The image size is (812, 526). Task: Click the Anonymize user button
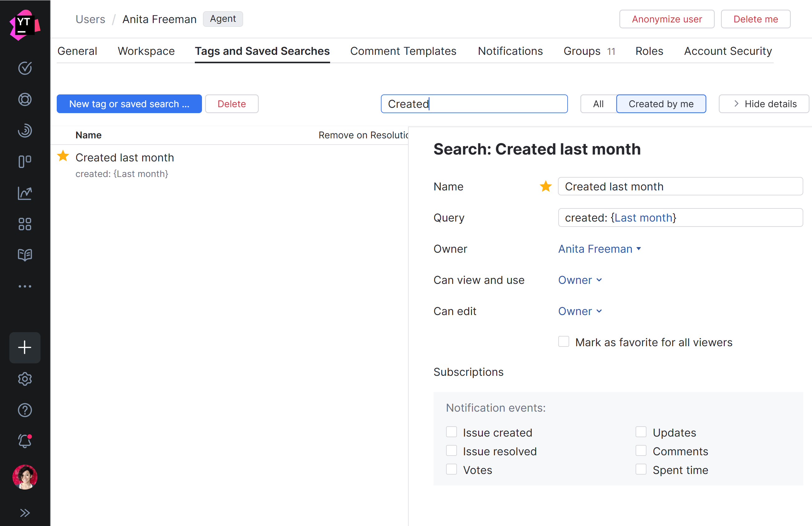click(666, 19)
